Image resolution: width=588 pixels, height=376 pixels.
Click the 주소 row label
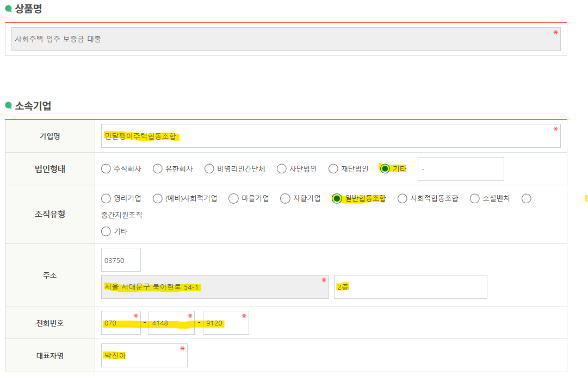pyautogui.click(x=50, y=275)
